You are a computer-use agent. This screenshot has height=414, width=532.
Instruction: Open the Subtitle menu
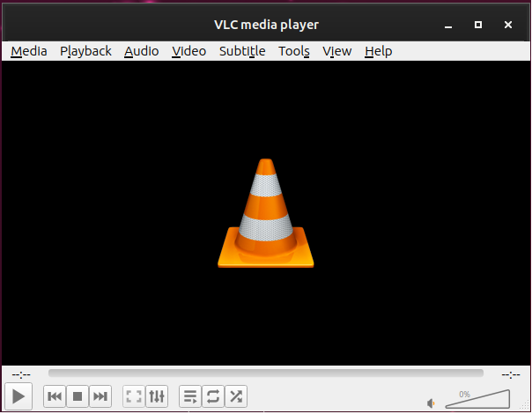point(242,51)
